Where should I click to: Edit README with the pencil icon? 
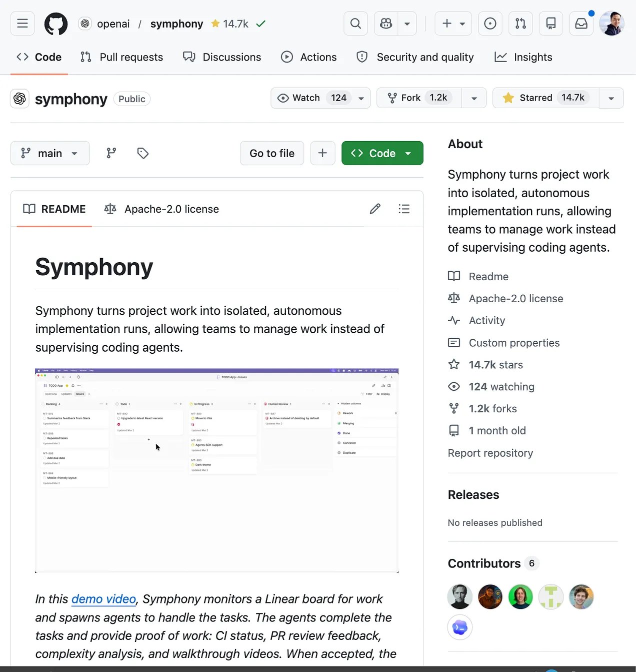pyautogui.click(x=375, y=209)
